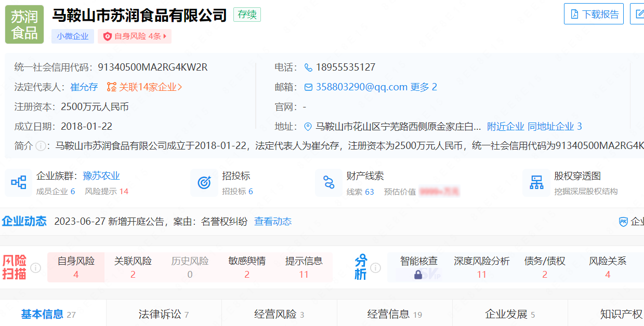Click the info icon beside 分析
This screenshot has height=326, width=644.
coord(375,268)
